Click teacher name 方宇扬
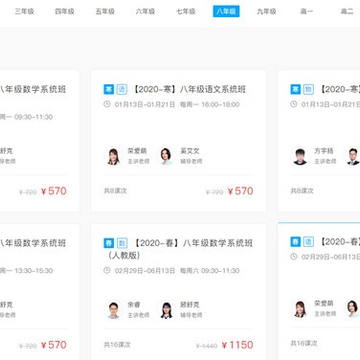This screenshot has width=360, height=360. click(x=324, y=151)
